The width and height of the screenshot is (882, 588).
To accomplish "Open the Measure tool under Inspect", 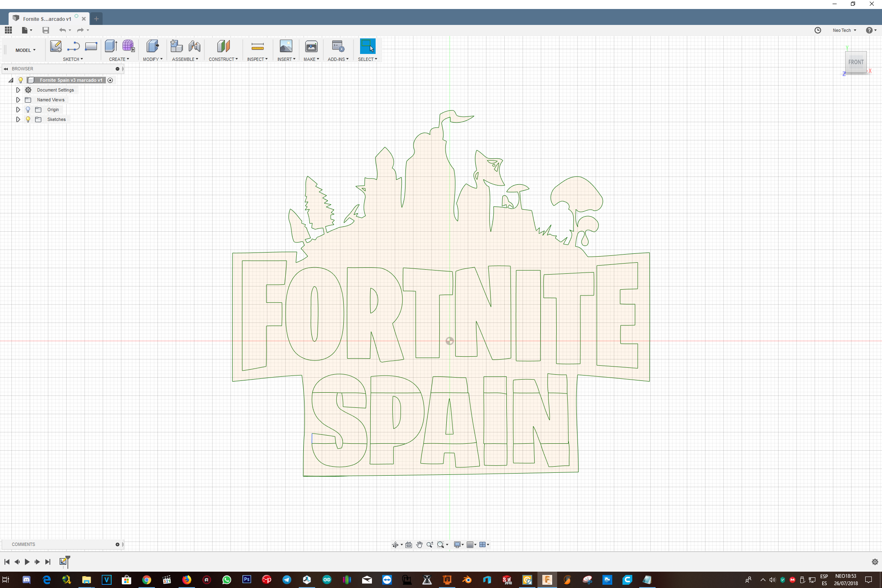I will pos(257,46).
